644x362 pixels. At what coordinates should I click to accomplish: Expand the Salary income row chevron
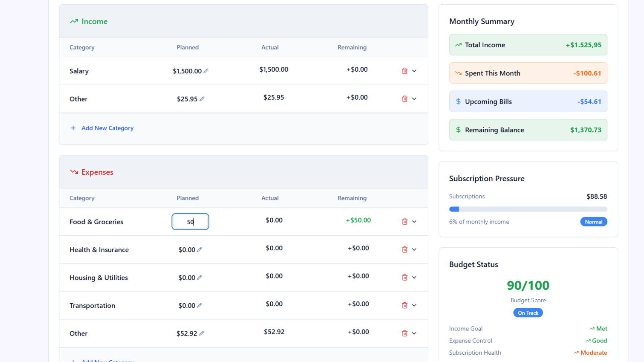(414, 71)
